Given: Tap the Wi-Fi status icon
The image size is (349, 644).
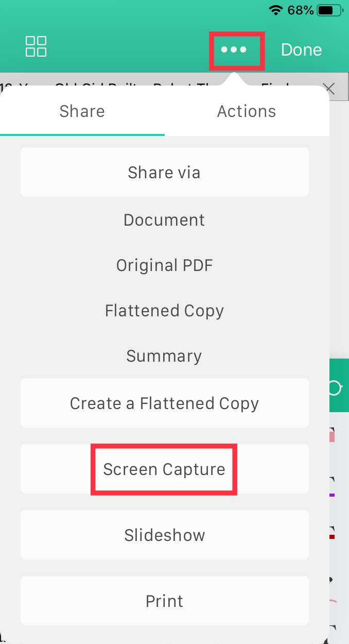Looking at the screenshot, I should point(276,10).
